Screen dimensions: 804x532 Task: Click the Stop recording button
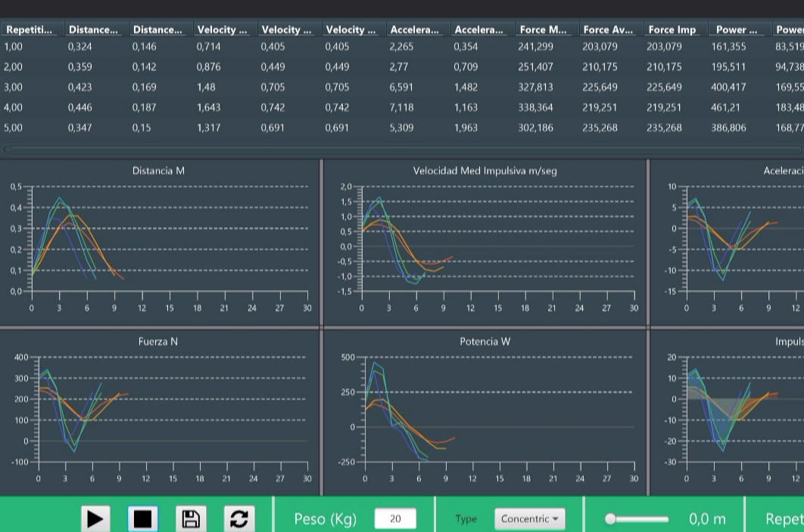[x=142, y=518]
